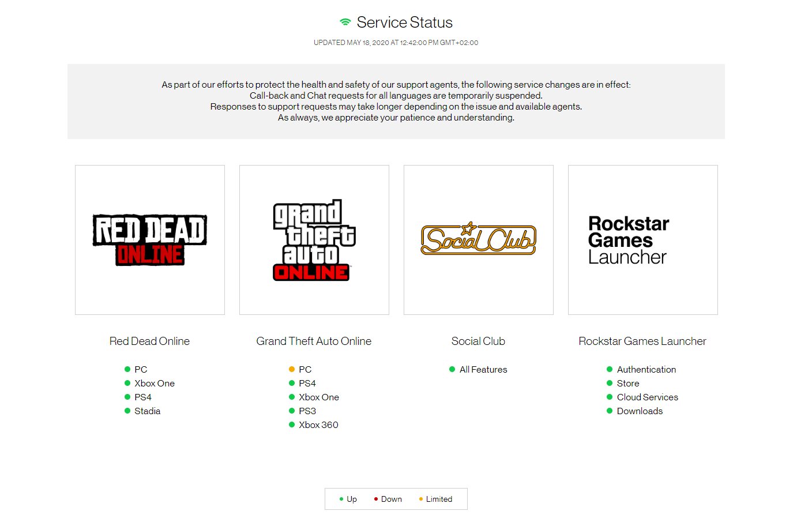Click the status dot for Red Dead Online PS4
This screenshot has width=812, height=522.
127,397
